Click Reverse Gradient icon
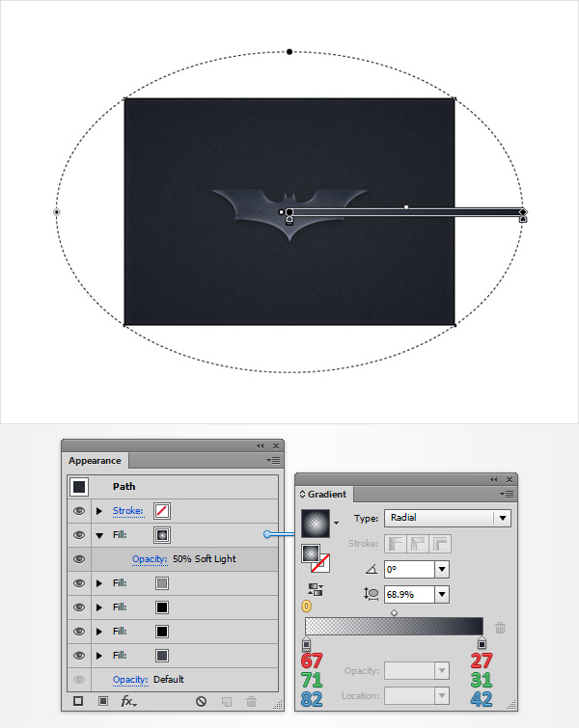The width and height of the screenshot is (579, 728). coord(316,590)
